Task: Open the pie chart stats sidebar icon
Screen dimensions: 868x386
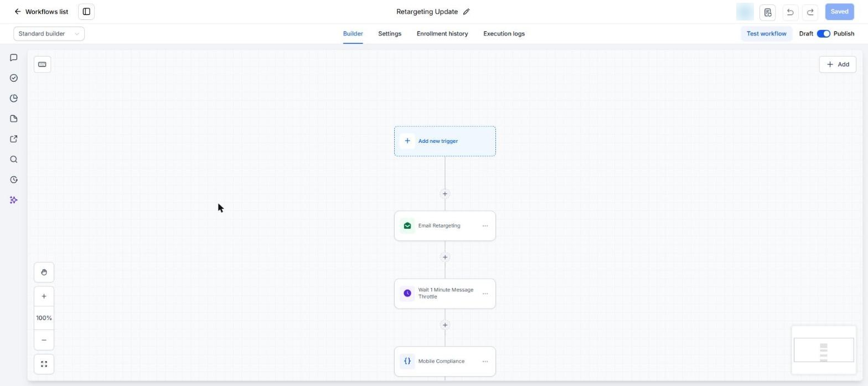Action: click(x=14, y=98)
